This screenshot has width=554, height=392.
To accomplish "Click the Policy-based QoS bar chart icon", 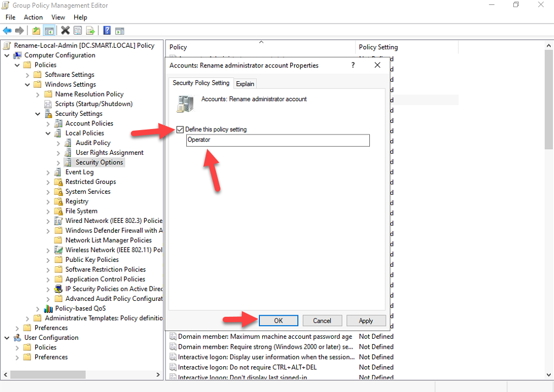I will [48, 309].
